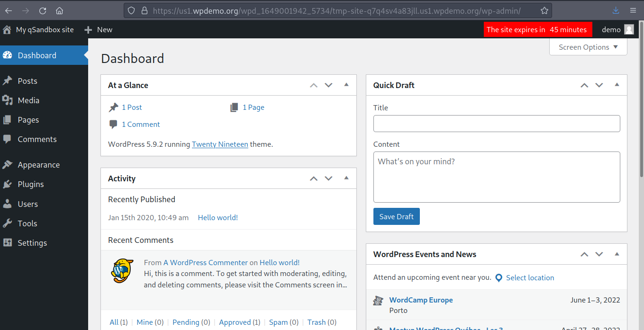644x330 pixels.
Task: Click the Tools wrench icon in sidebar
Action: pos(7,223)
